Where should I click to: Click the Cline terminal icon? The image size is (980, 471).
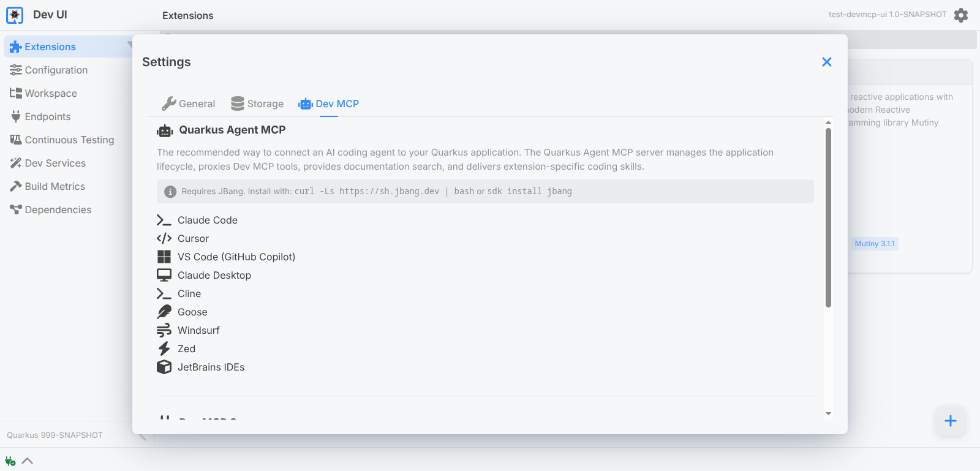164,294
